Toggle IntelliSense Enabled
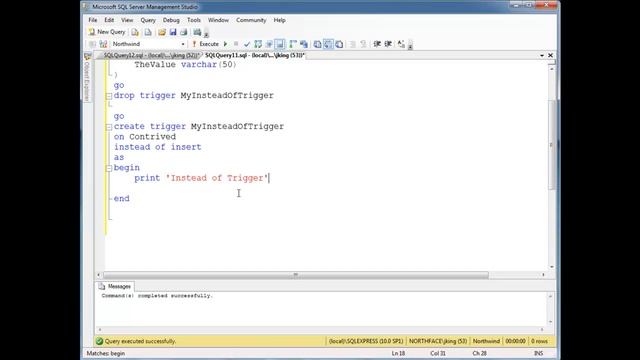The height and width of the screenshot is (360, 640). click(x=280, y=44)
